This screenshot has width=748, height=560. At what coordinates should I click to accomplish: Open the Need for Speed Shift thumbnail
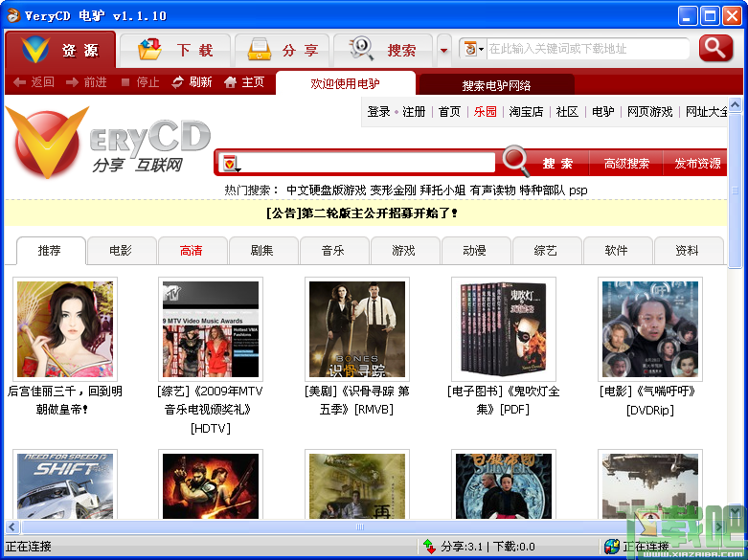coord(65,484)
